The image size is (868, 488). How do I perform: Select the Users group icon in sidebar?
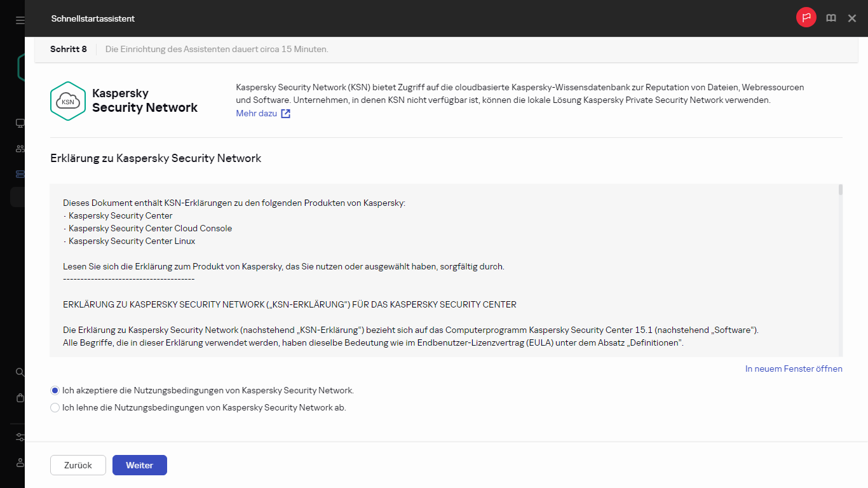coord(19,148)
